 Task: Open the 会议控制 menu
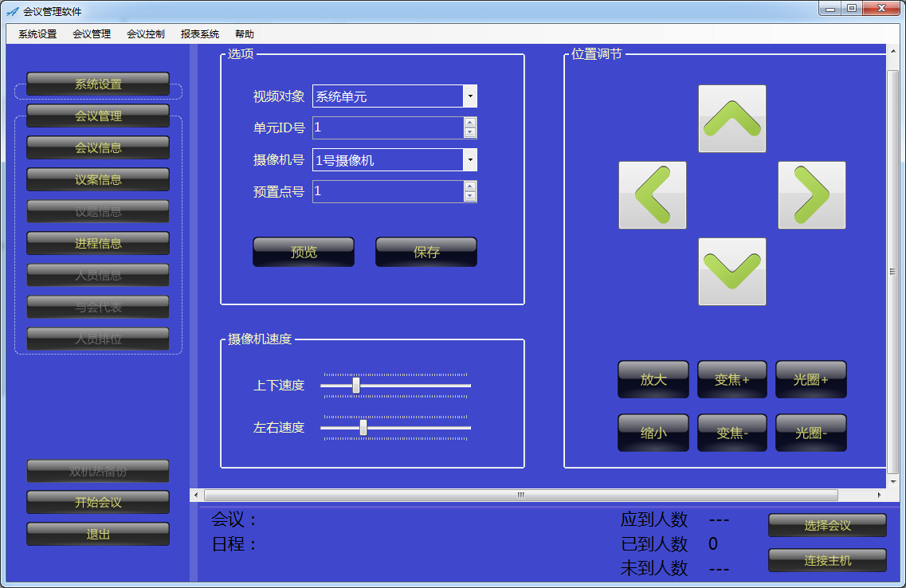tap(146, 34)
